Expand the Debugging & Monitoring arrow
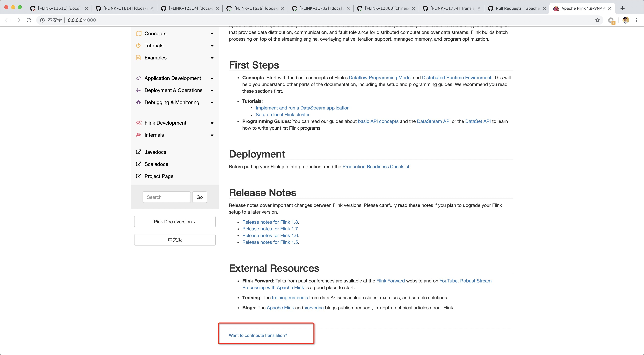The image size is (644, 355). coord(212,103)
